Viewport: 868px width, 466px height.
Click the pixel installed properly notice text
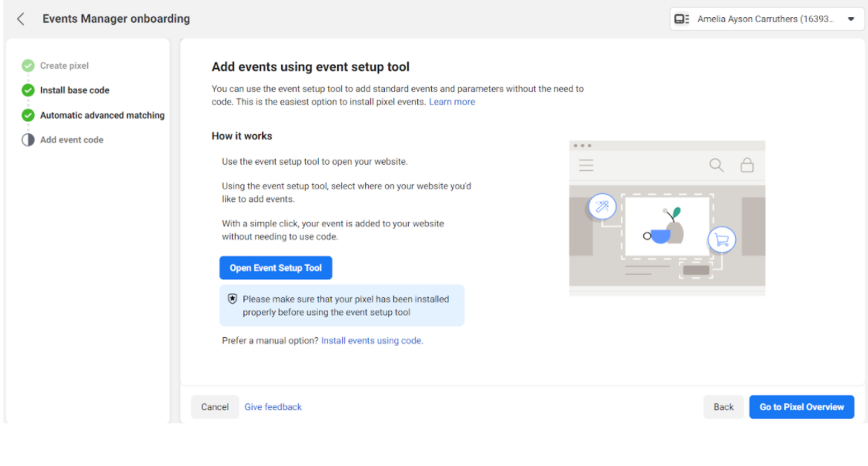click(x=346, y=306)
